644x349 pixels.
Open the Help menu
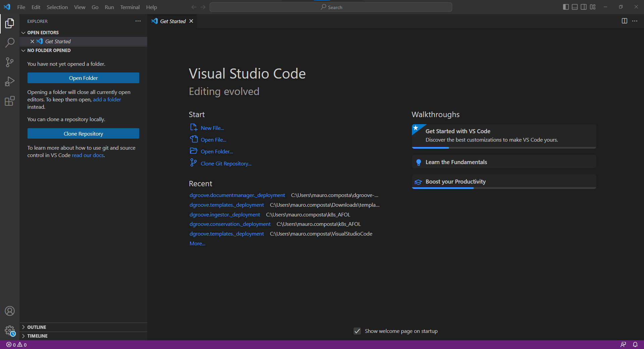(151, 7)
